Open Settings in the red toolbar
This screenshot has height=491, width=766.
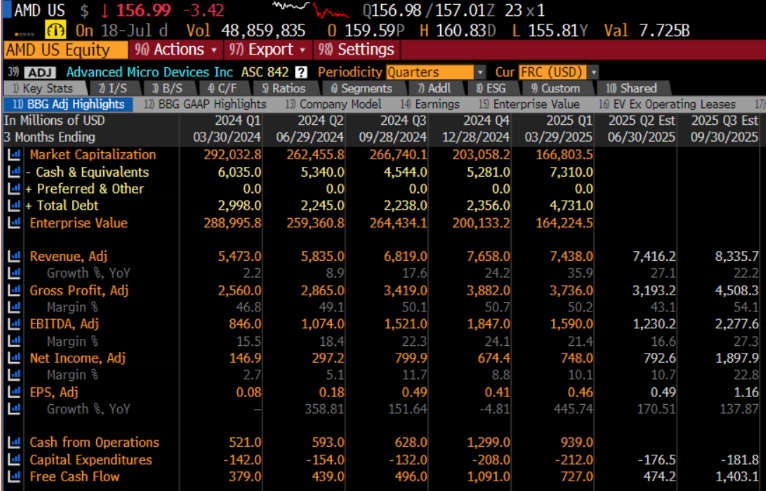click(355, 50)
